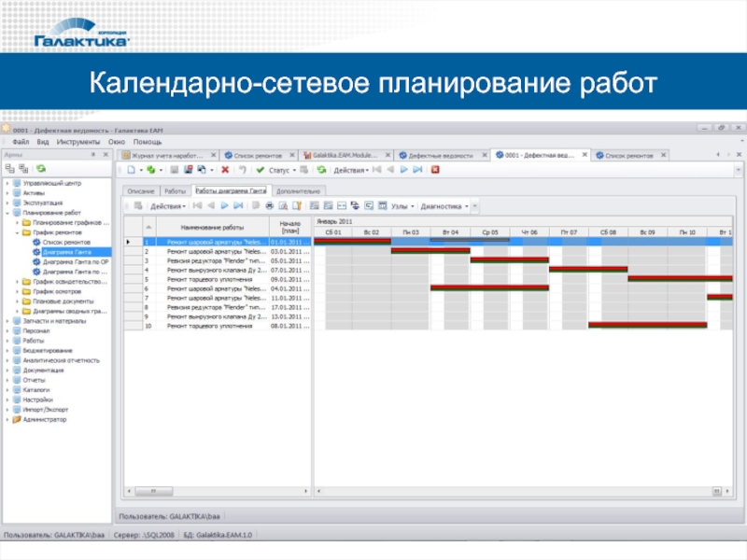Switch to the Работы tab
The image size is (747, 560).
pyautogui.click(x=175, y=191)
